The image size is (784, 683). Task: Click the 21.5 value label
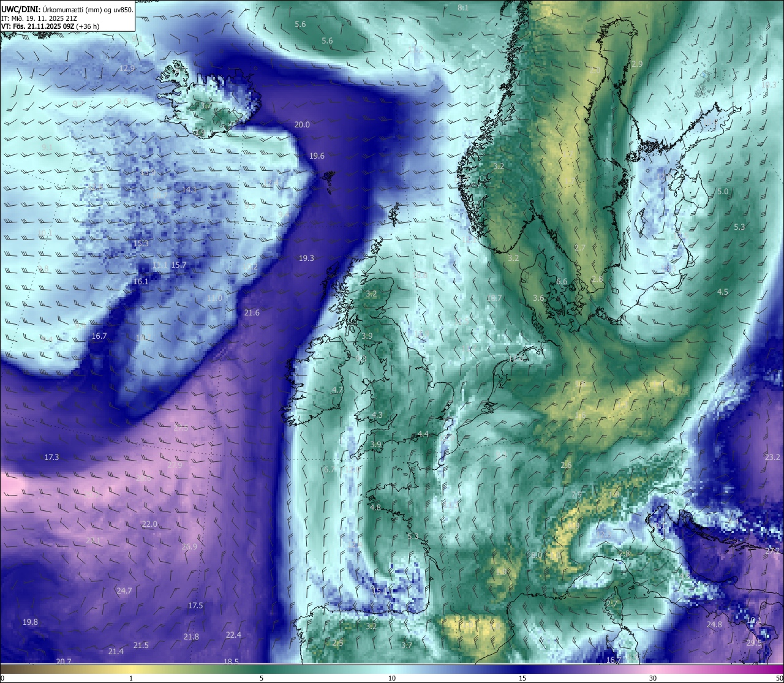click(141, 645)
